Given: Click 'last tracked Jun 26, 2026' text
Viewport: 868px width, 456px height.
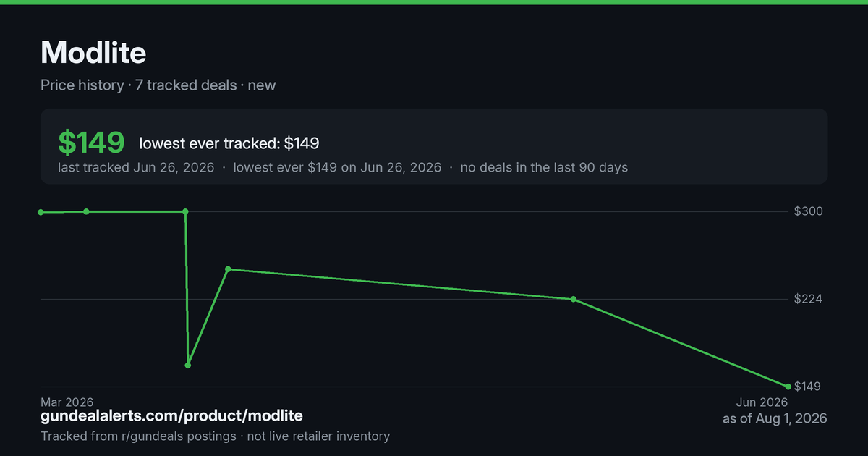Looking at the screenshot, I should tap(136, 167).
